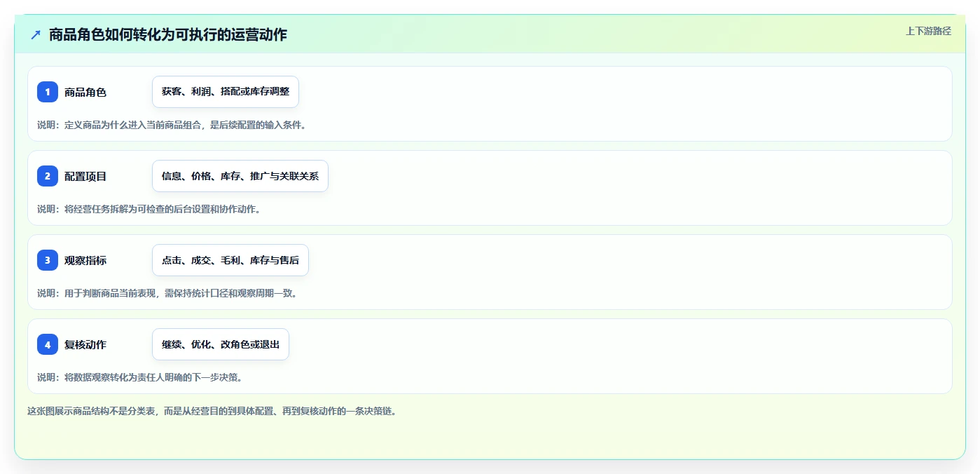Click the heading 商品角色如何转化为可执行的运营动作
The image size is (980, 474).
[x=168, y=34]
